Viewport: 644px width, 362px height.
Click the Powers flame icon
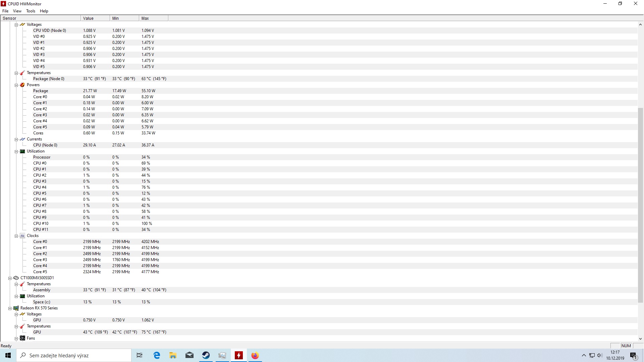point(22,85)
